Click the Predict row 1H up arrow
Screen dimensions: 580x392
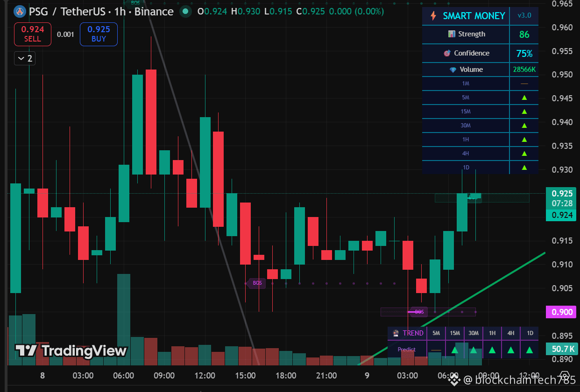coord(492,350)
